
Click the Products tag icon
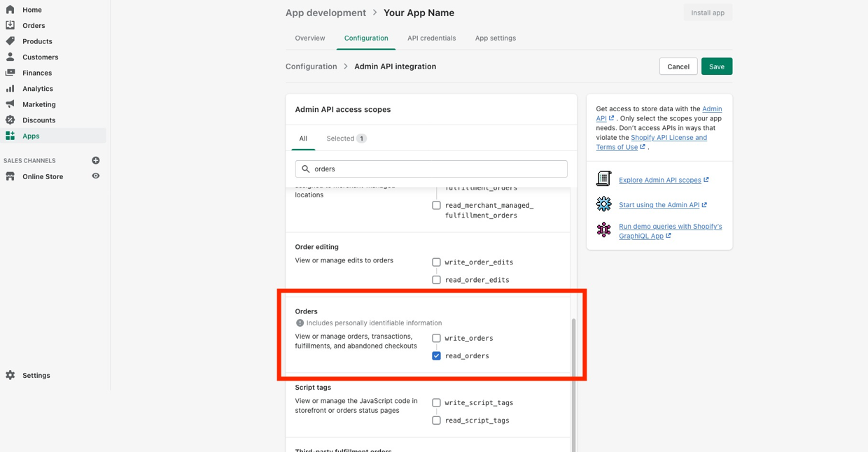(10, 41)
